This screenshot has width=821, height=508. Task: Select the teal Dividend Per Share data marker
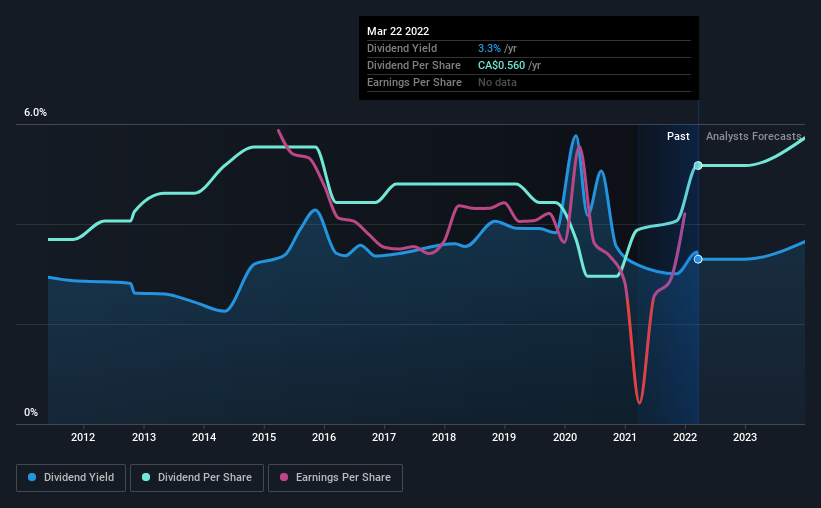click(698, 165)
